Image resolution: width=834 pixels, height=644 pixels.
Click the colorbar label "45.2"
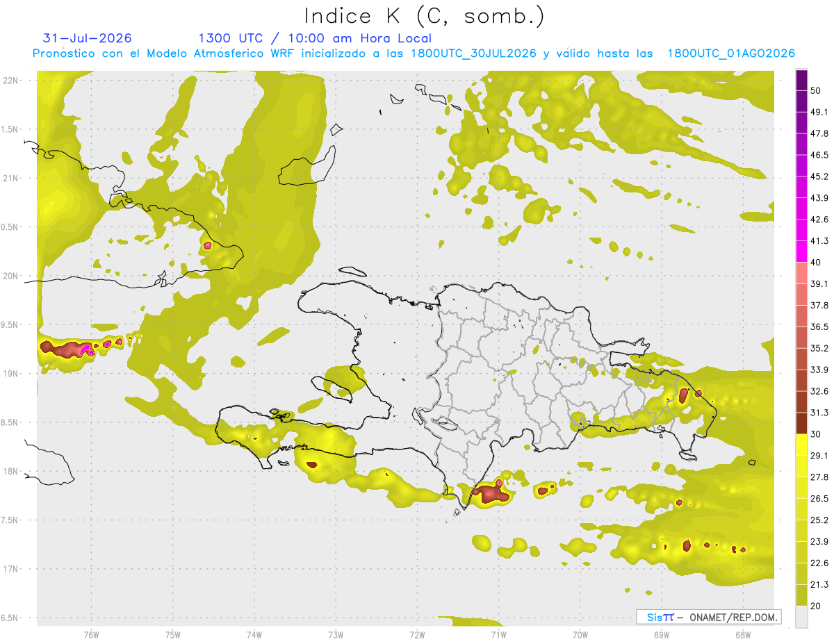[819, 176]
